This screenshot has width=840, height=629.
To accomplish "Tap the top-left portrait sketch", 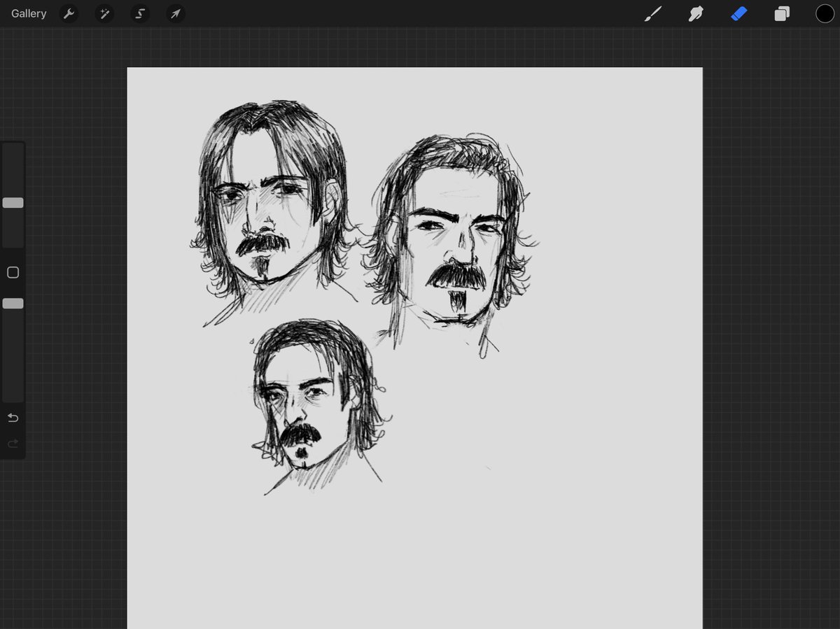I will click(274, 212).
